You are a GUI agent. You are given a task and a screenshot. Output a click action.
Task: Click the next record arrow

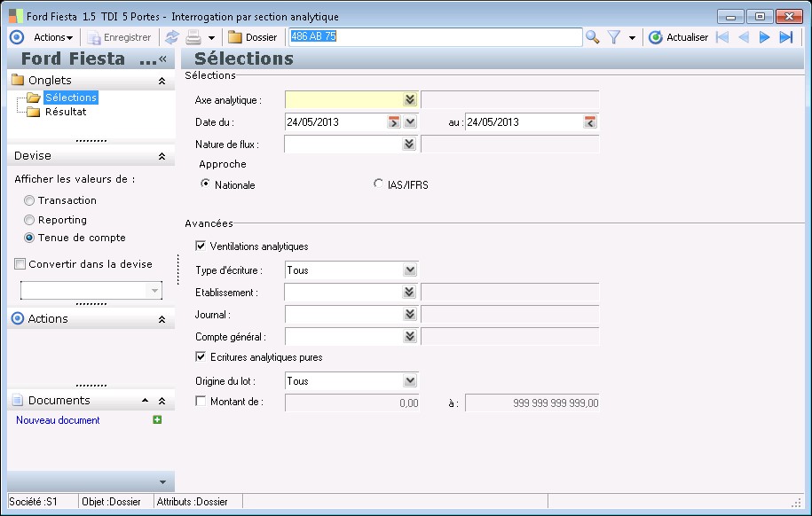(x=764, y=37)
